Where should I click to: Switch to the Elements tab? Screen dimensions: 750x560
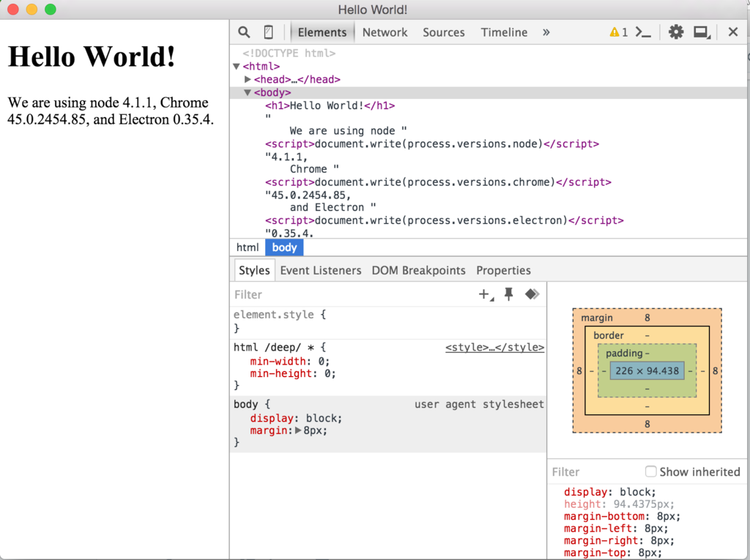coord(322,32)
